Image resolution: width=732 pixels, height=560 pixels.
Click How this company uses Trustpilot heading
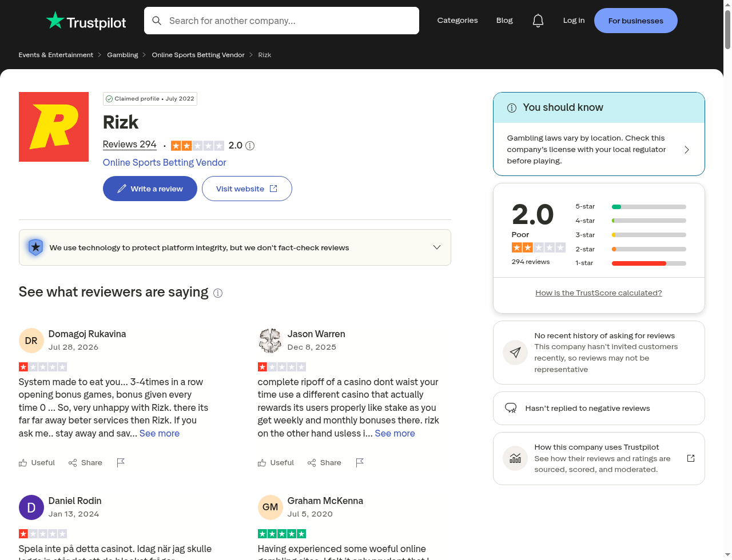tap(596, 447)
